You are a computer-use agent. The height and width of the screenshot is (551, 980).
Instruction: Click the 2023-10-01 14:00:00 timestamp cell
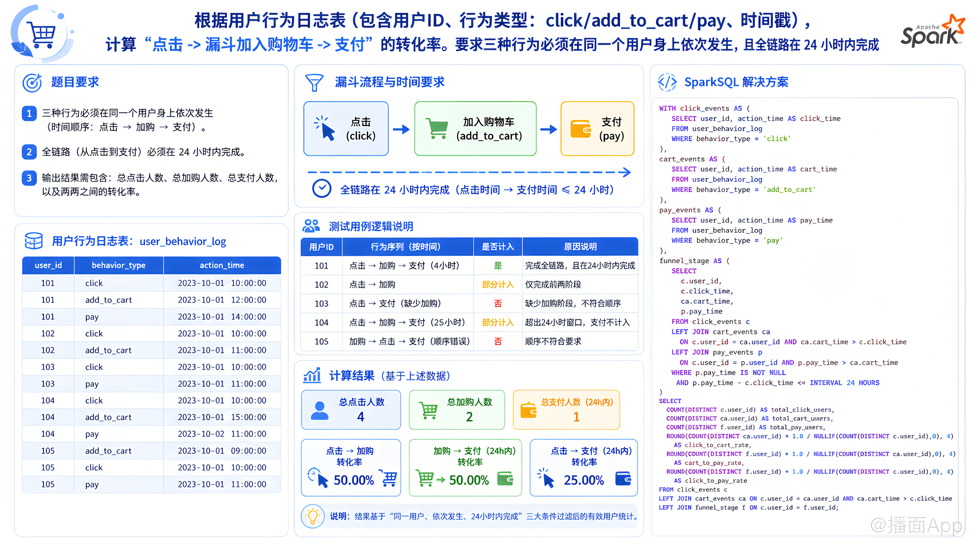click(222, 316)
